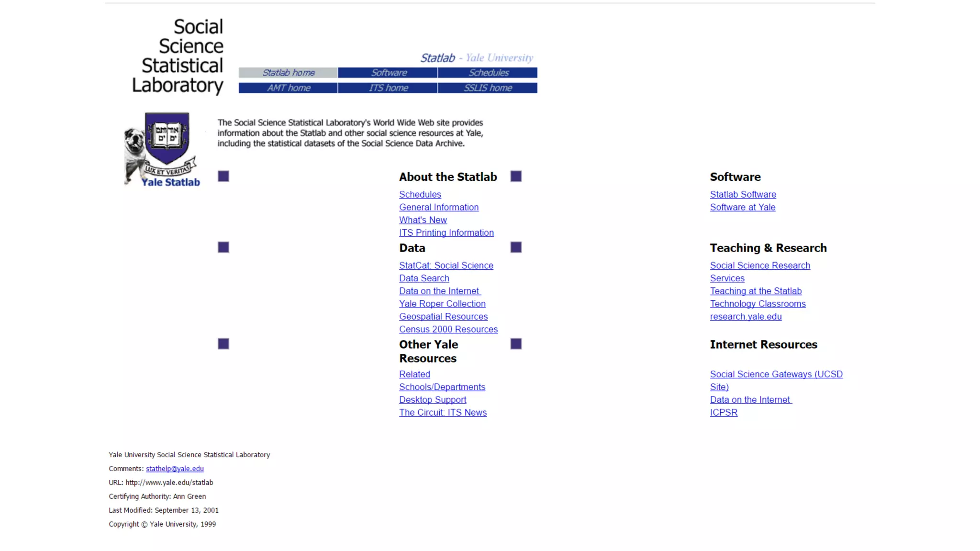Click the square bullet beside About the Statlab

tap(223, 176)
